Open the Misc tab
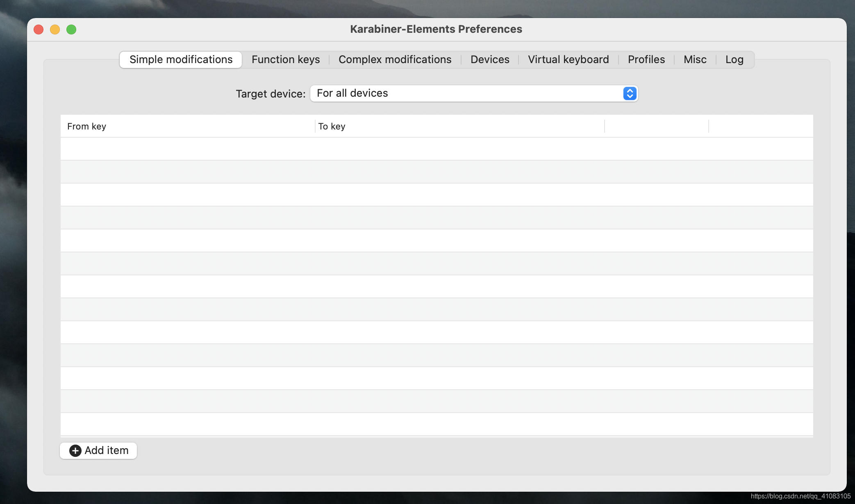This screenshot has height=504, width=855. (695, 60)
